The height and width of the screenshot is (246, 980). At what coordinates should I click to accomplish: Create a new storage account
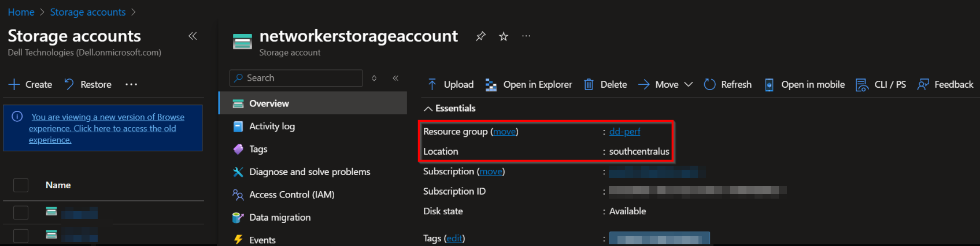tap(30, 84)
